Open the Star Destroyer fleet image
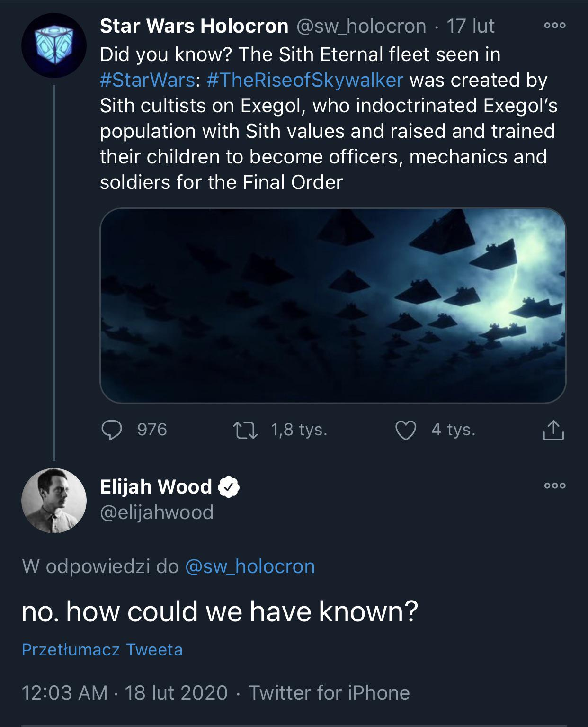Screen dimensions: 588x727 tap(333, 305)
